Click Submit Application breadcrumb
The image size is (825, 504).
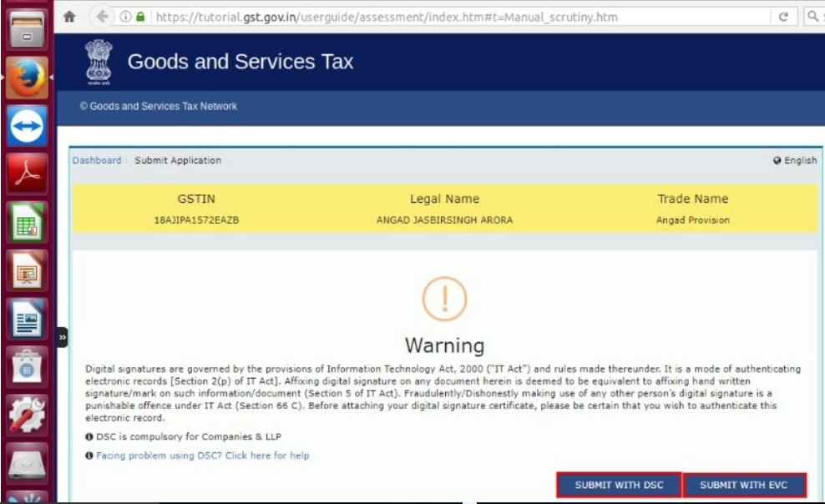pyautogui.click(x=178, y=160)
